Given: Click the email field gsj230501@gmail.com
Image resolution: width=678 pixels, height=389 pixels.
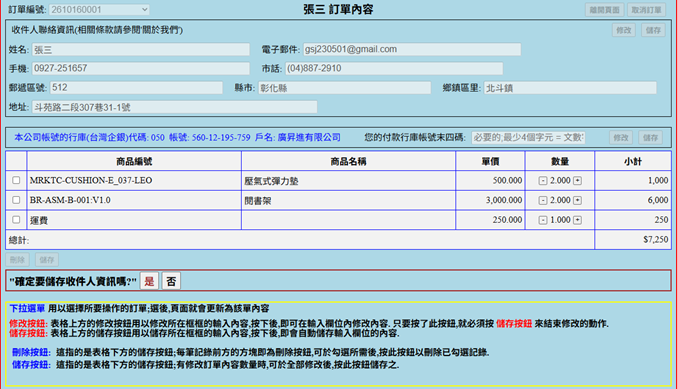Looking at the screenshot, I should pos(412,49).
